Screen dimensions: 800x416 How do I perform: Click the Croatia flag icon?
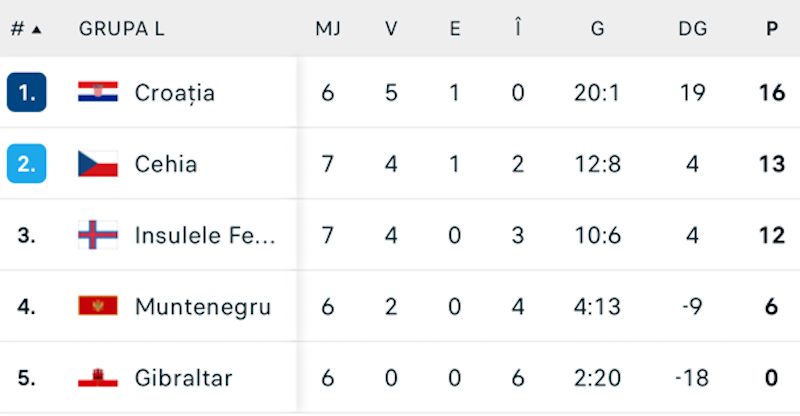pyautogui.click(x=98, y=93)
